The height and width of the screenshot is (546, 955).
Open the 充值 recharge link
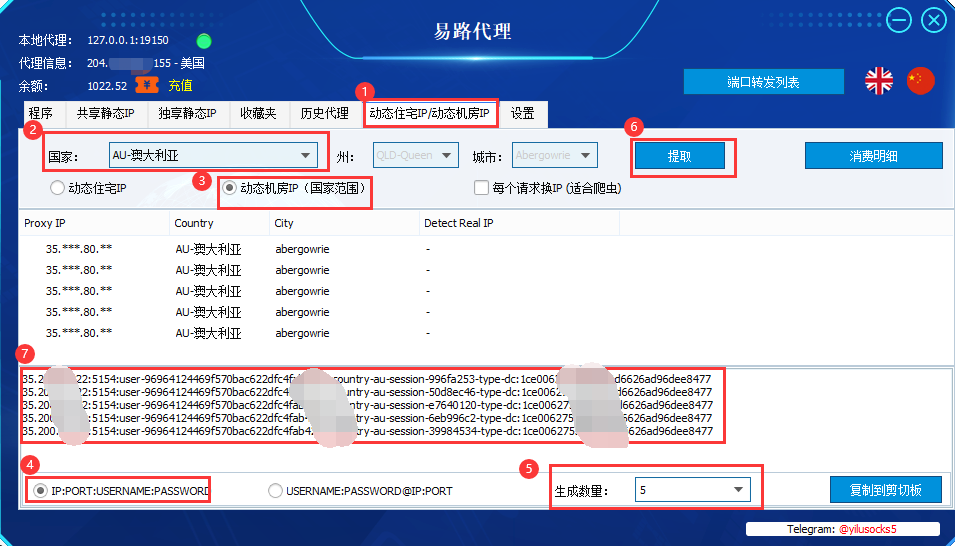(180, 85)
